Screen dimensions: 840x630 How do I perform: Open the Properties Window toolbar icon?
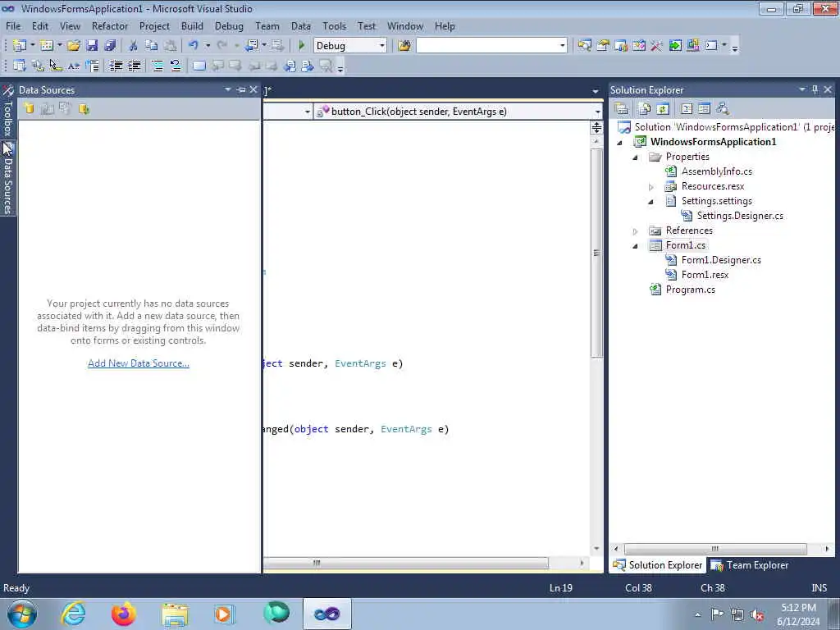[603, 46]
